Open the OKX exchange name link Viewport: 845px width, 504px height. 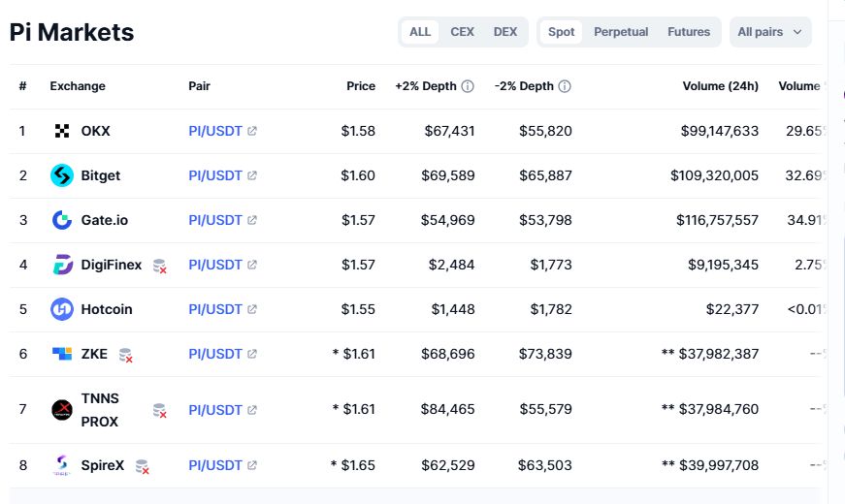(x=95, y=131)
